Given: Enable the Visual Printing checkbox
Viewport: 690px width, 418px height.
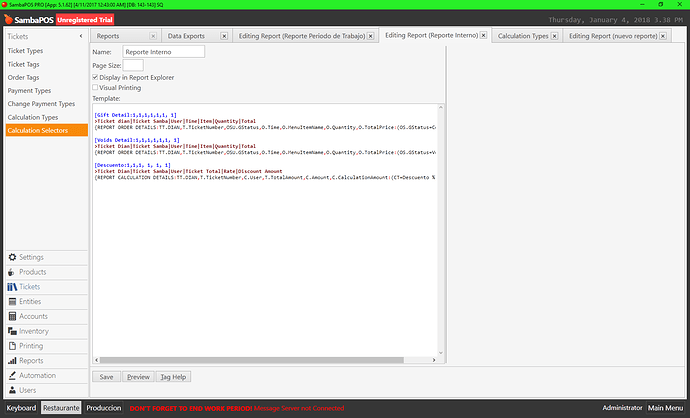Looking at the screenshot, I should (x=95, y=87).
